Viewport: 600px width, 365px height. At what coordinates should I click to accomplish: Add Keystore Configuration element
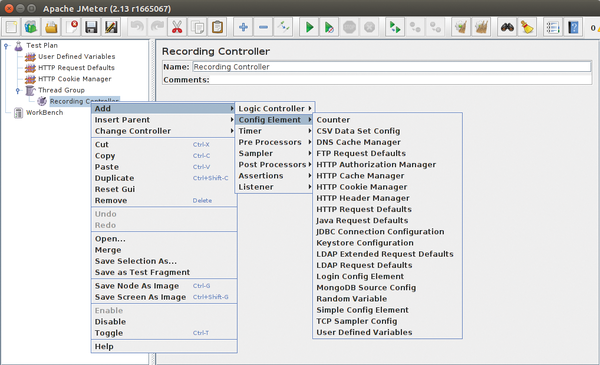[x=387, y=243]
